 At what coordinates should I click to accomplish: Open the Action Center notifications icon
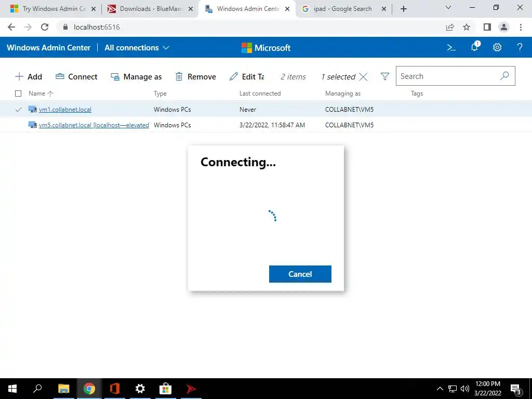(516, 389)
